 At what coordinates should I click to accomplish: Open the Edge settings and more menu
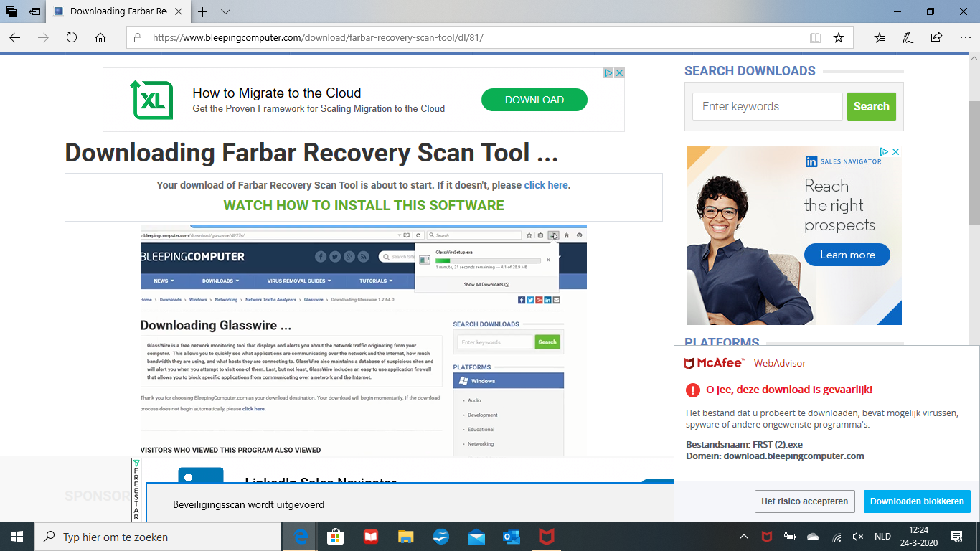point(964,37)
